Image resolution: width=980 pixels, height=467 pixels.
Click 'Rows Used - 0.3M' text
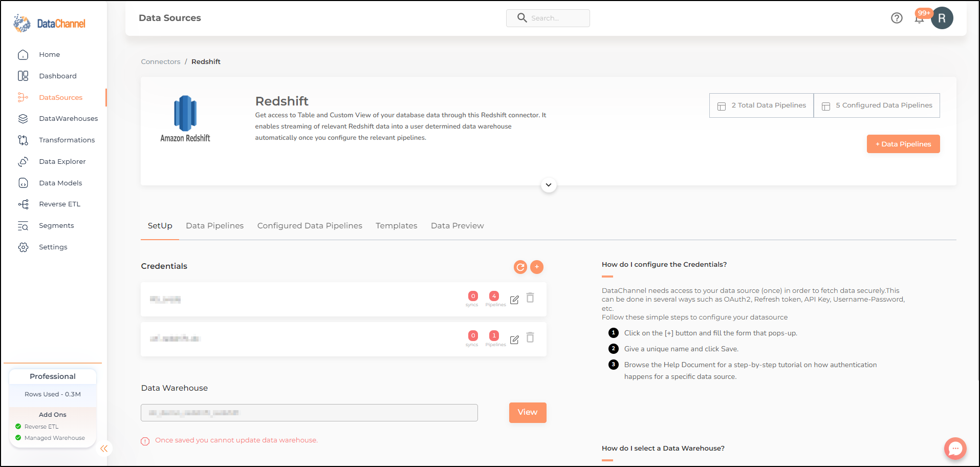(x=53, y=394)
